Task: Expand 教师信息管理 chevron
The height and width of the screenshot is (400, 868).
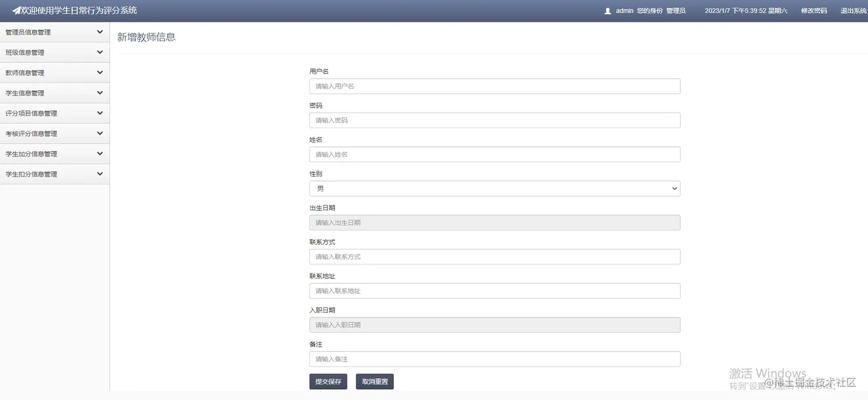Action: (x=100, y=72)
